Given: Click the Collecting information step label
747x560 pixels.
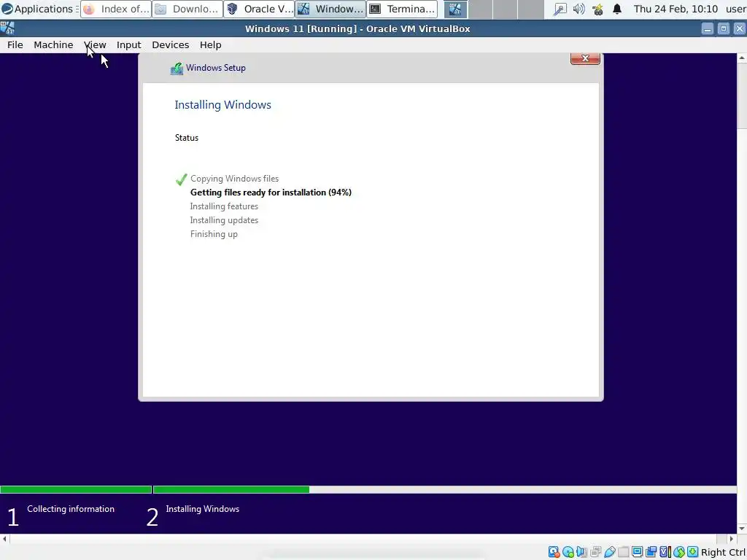Looking at the screenshot, I should [71, 509].
